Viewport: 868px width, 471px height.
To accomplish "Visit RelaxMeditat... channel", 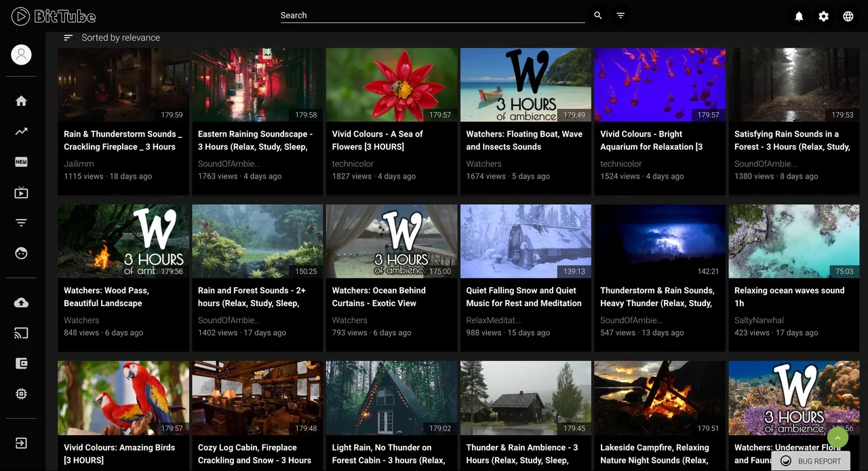I will point(494,320).
